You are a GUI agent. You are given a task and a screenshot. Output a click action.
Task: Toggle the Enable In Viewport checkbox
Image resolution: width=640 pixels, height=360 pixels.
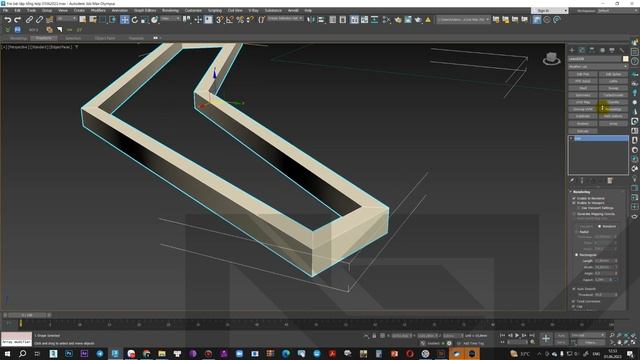click(x=574, y=203)
